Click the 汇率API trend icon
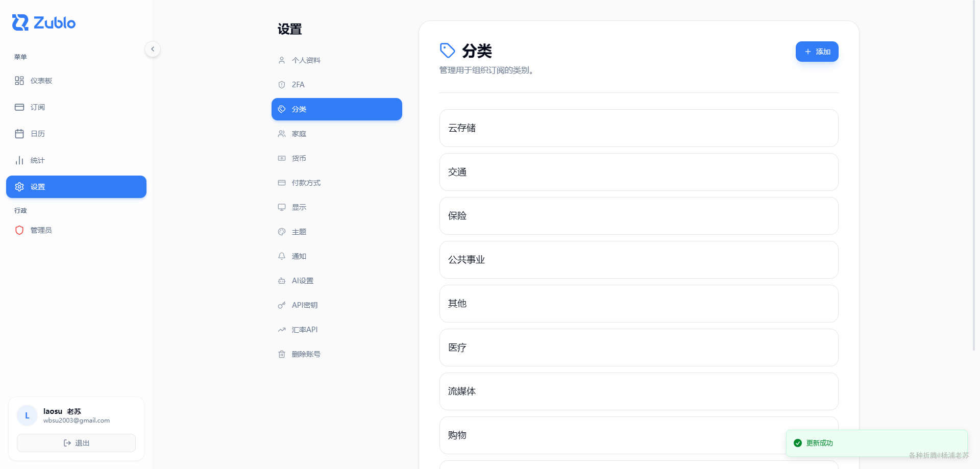 point(282,330)
